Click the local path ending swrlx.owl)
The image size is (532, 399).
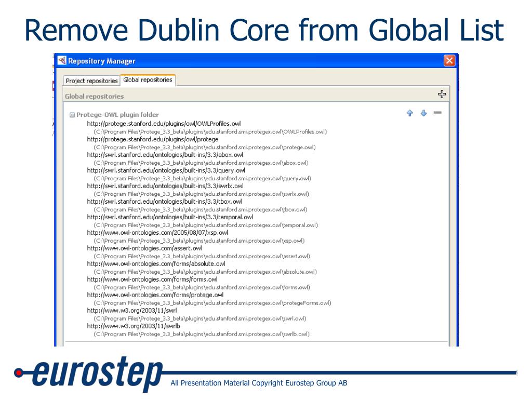[201, 194]
